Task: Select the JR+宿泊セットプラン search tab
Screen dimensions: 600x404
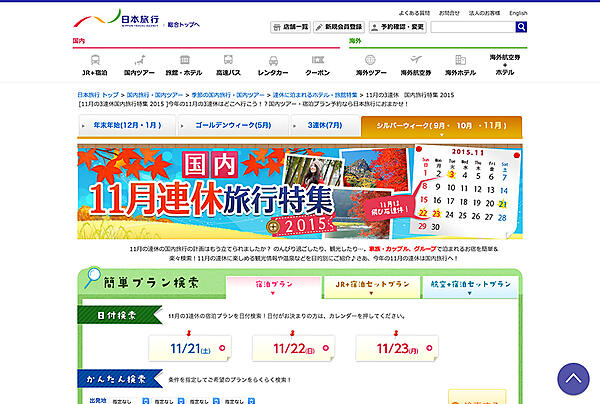Action: (x=372, y=287)
